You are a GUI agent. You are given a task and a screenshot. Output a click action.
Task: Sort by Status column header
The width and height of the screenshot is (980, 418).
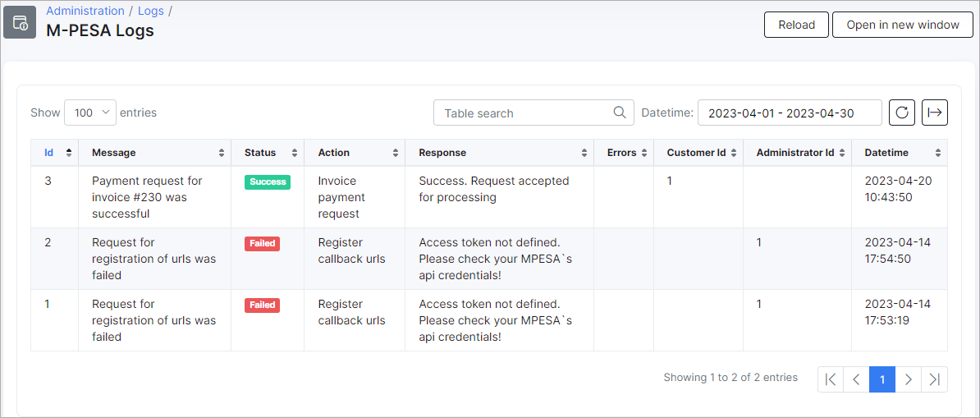pyautogui.click(x=268, y=153)
